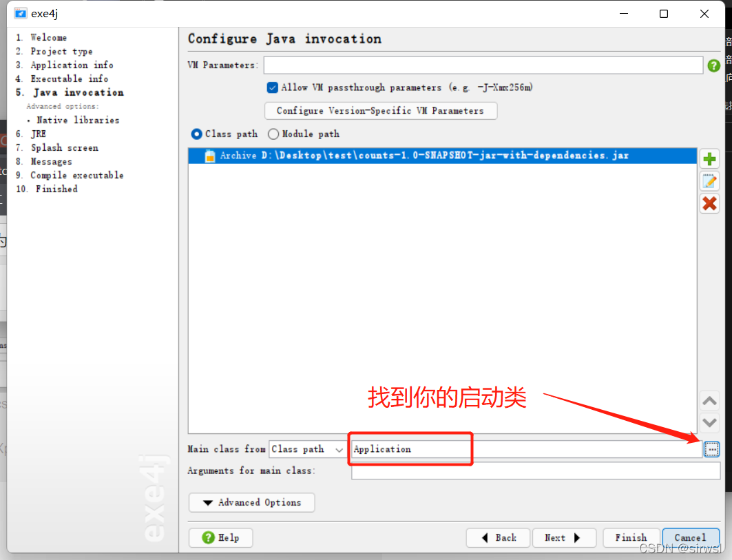
Task: Click the Cancel button
Action: [x=691, y=537]
